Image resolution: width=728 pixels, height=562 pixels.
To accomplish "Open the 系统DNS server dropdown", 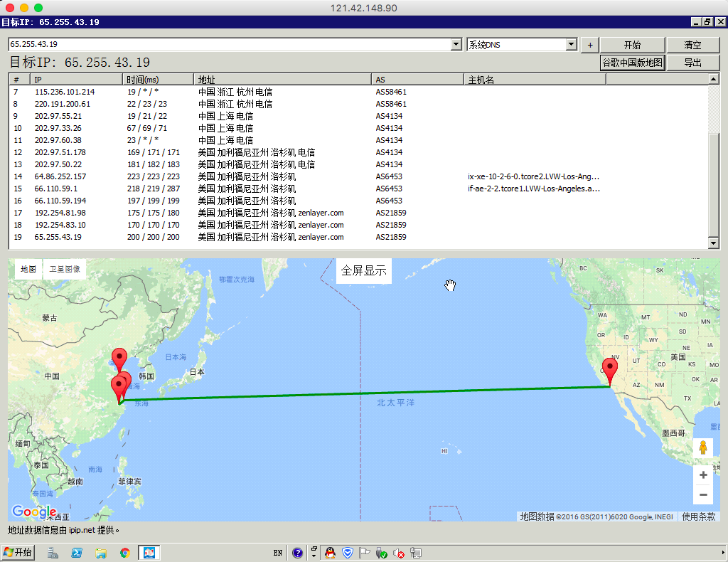I will [x=571, y=45].
